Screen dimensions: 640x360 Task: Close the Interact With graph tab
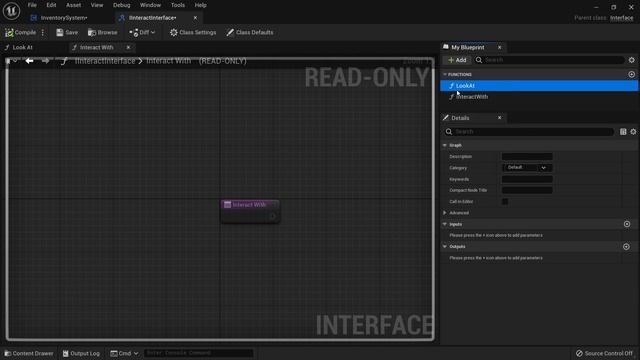pyautogui.click(x=128, y=47)
